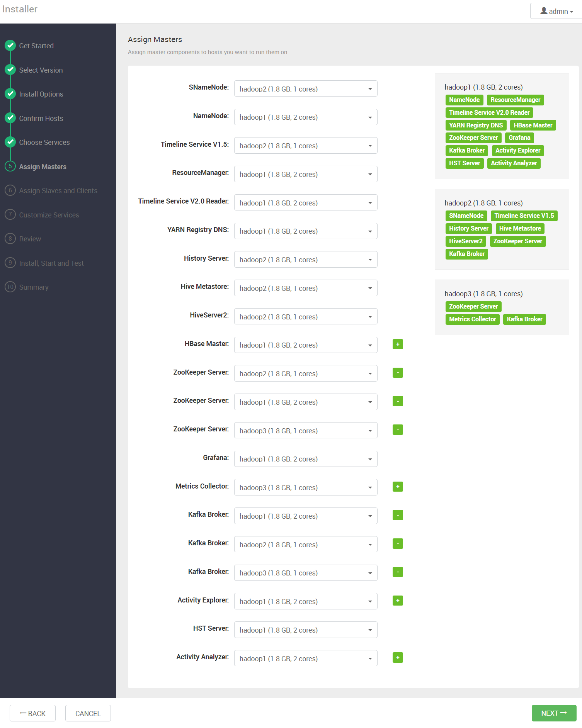Click Grafana tag under hadoop1
This screenshot has width=582, height=728.
coord(519,137)
